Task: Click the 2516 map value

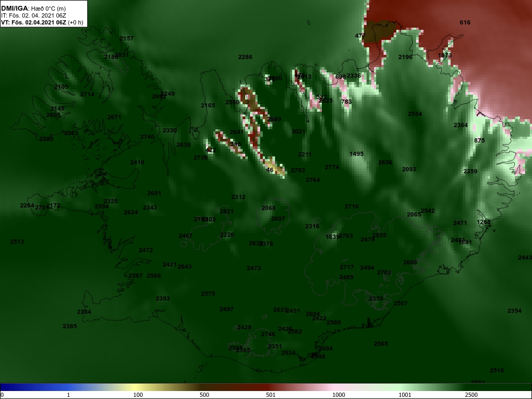Action: click(x=497, y=370)
